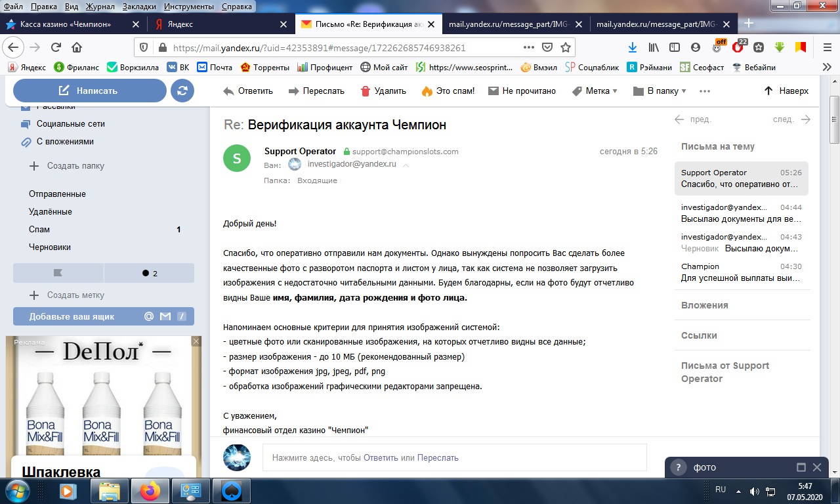Bookmark this page star icon
Image resolution: width=840 pixels, height=504 pixels.
565,47
